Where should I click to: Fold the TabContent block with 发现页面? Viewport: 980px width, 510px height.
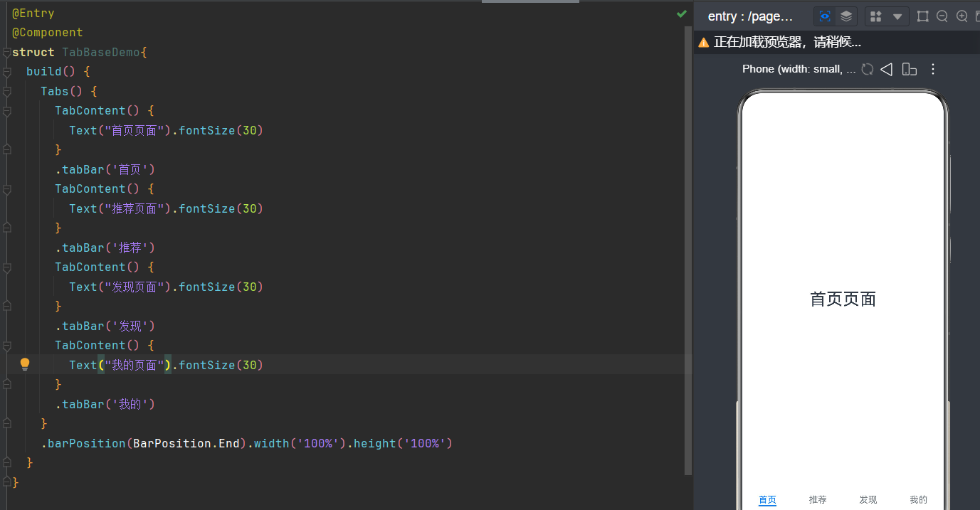[x=6, y=267]
